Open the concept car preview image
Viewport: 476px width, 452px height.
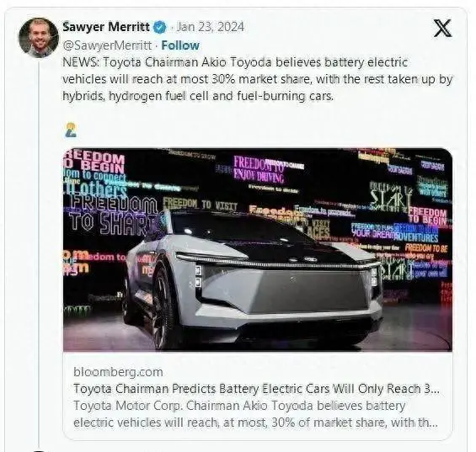click(x=258, y=250)
